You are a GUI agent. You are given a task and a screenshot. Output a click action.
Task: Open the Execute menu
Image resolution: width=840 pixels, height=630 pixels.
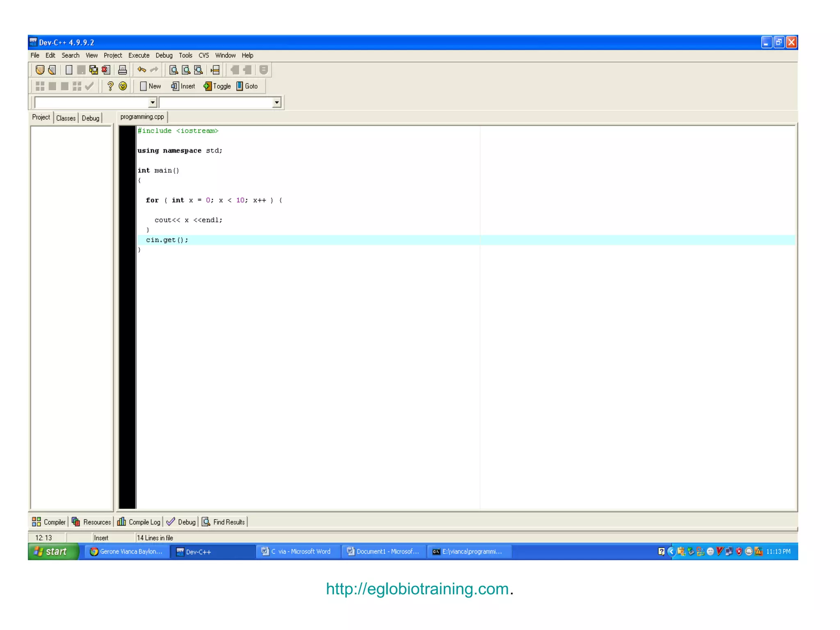(139, 55)
